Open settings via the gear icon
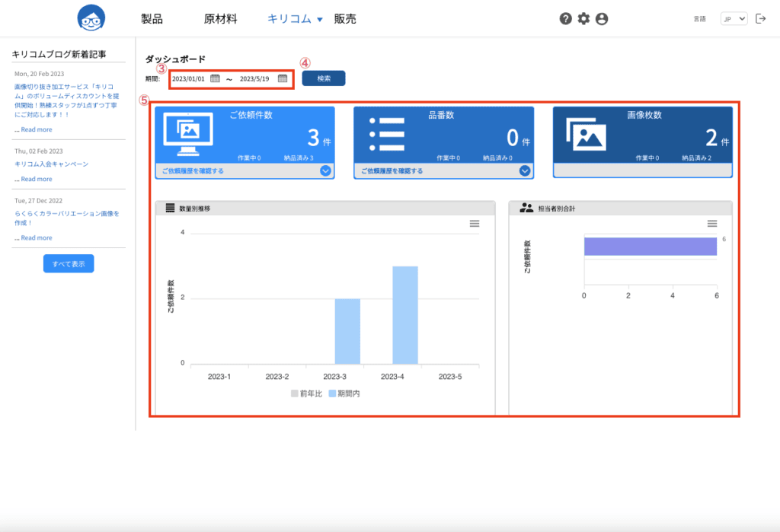Image resolution: width=780 pixels, height=532 pixels. (583, 19)
